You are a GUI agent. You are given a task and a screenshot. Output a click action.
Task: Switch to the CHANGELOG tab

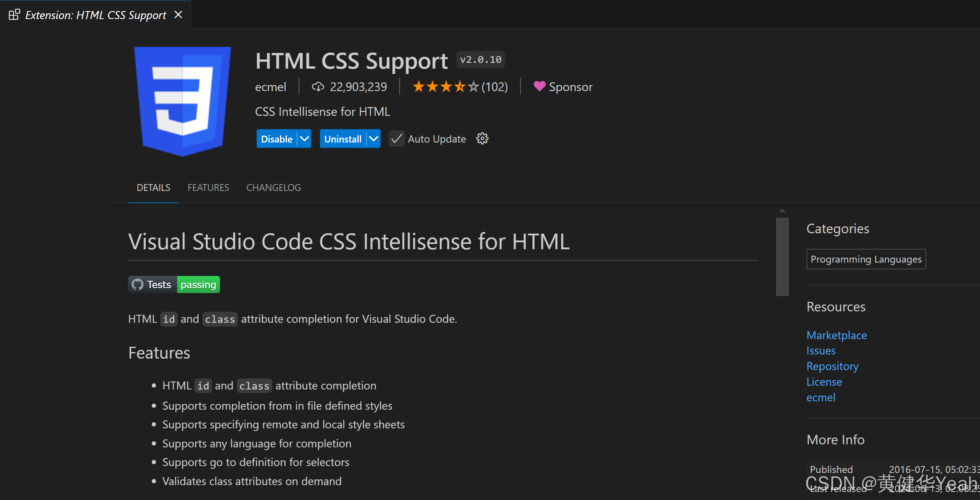pos(273,187)
